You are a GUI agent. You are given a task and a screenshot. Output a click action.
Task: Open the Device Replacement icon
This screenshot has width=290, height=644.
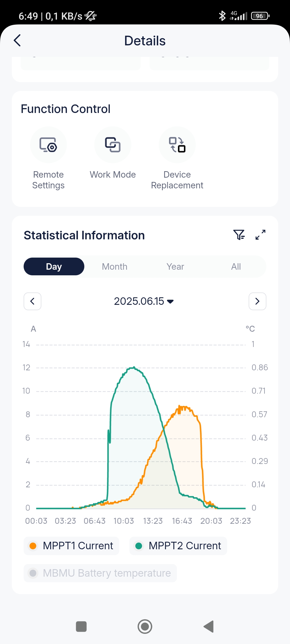tap(177, 145)
